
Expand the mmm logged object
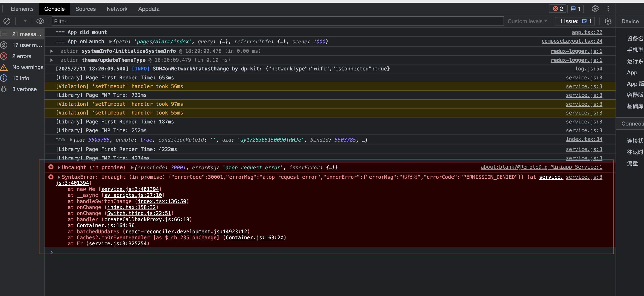coord(71,140)
